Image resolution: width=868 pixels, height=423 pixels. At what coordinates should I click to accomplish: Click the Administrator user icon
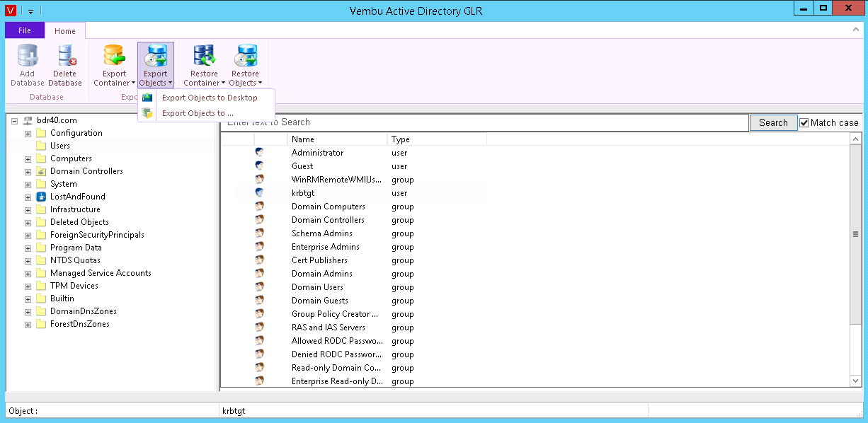[260, 153]
